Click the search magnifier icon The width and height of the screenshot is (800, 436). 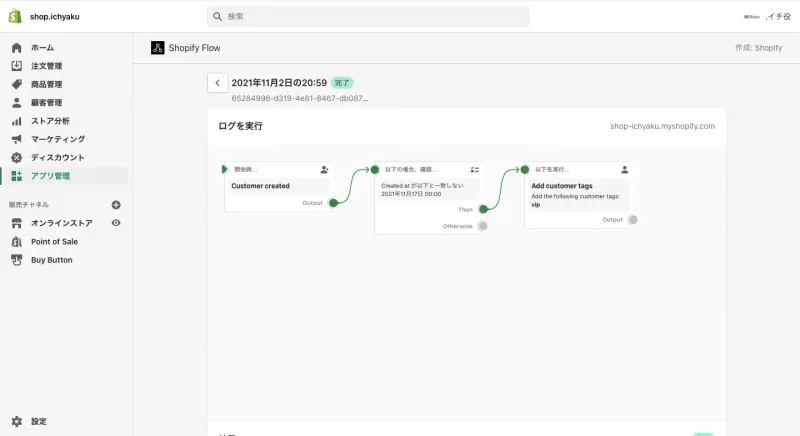[x=217, y=17]
